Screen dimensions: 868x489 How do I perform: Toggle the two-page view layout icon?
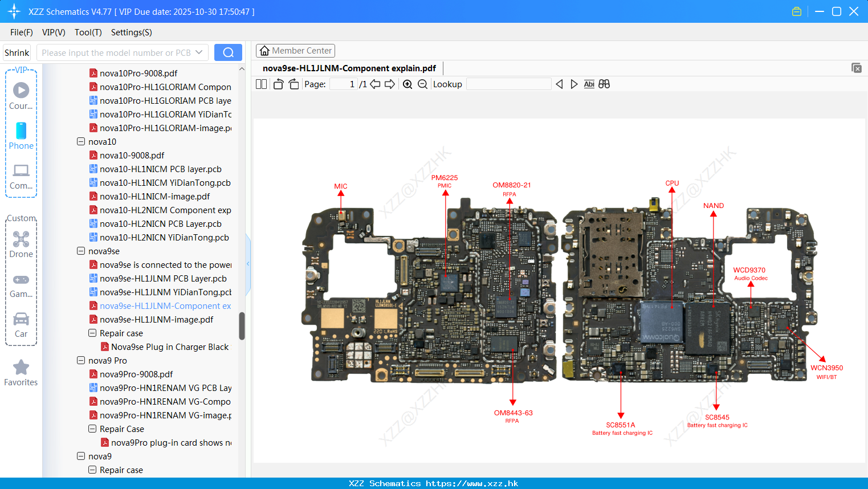click(x=262, y=84)
